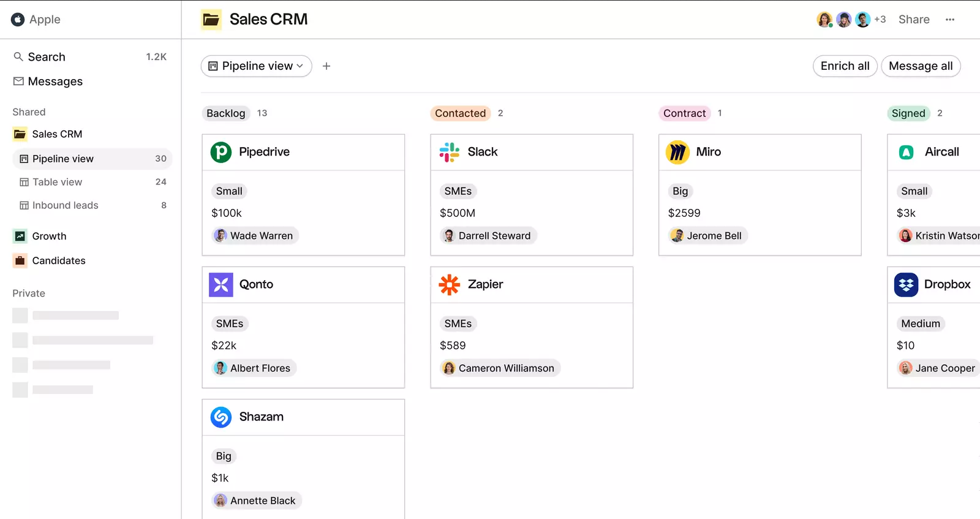This screenshot has height=519, width=980.
Task: Click the Shazam logo icon
Action: point(221,417)
